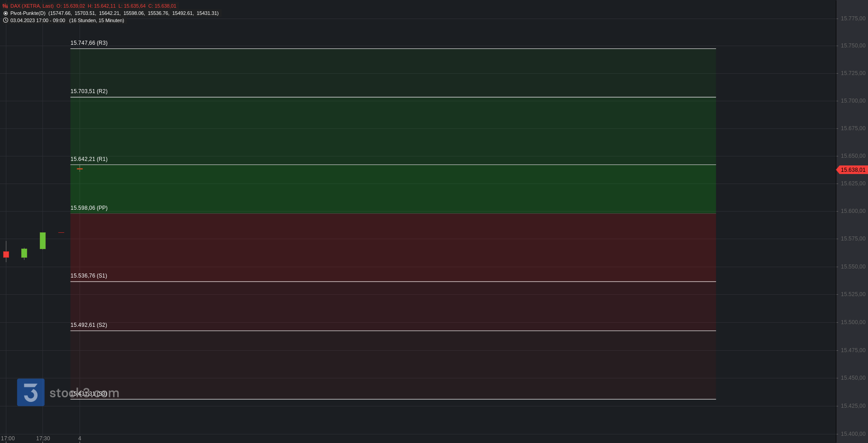This screenshot has height=443, width=868.
Task: Click the 03.04.2023 17:00 - 09:00 time range
Action: pos(38,20)
